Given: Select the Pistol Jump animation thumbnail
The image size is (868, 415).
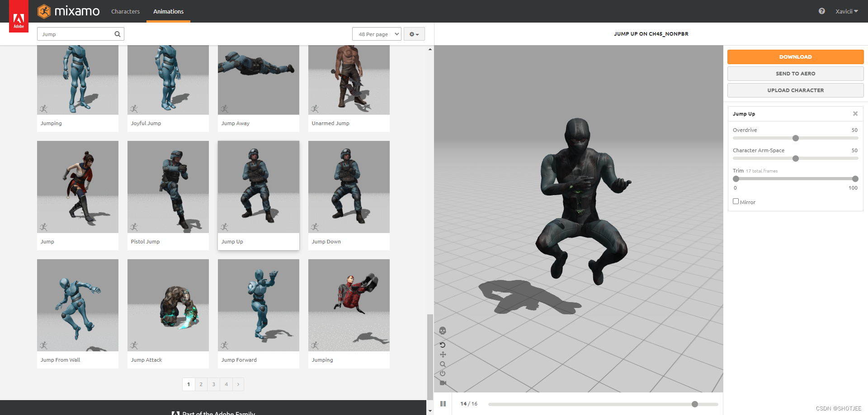Looking at the screenshot, I should (x=168, y=187).
